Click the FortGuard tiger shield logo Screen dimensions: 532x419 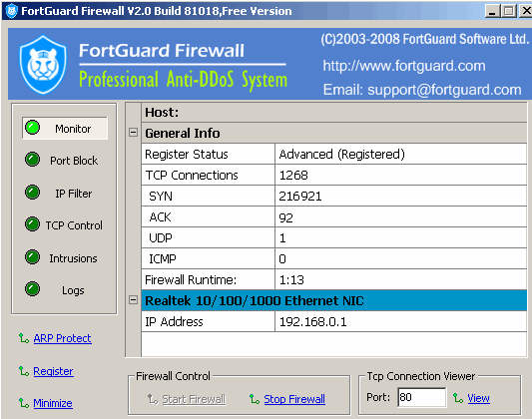tap(43, 65)
